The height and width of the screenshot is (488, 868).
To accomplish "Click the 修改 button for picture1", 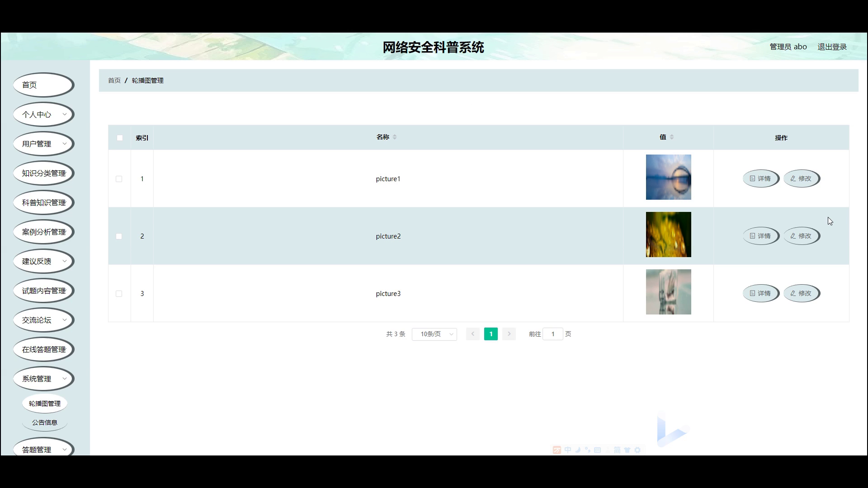I will (802, 178).
